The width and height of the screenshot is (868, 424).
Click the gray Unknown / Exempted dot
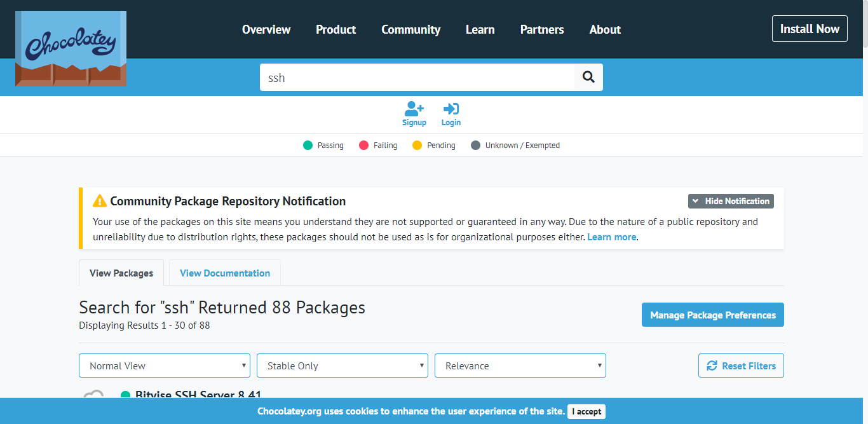coord(476,146)
